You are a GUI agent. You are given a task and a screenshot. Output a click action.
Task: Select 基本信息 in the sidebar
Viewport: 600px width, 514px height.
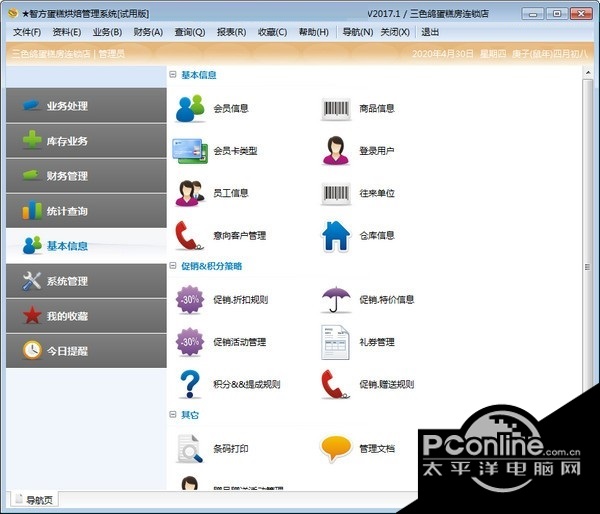(86, 246)
